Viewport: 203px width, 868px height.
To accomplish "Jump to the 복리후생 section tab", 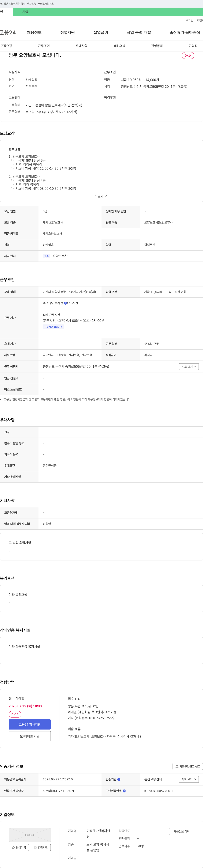I will (x=119, y=46).
